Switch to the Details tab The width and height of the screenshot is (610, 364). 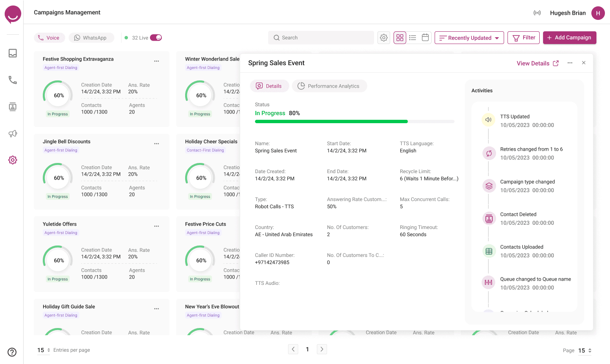point(269,86)
